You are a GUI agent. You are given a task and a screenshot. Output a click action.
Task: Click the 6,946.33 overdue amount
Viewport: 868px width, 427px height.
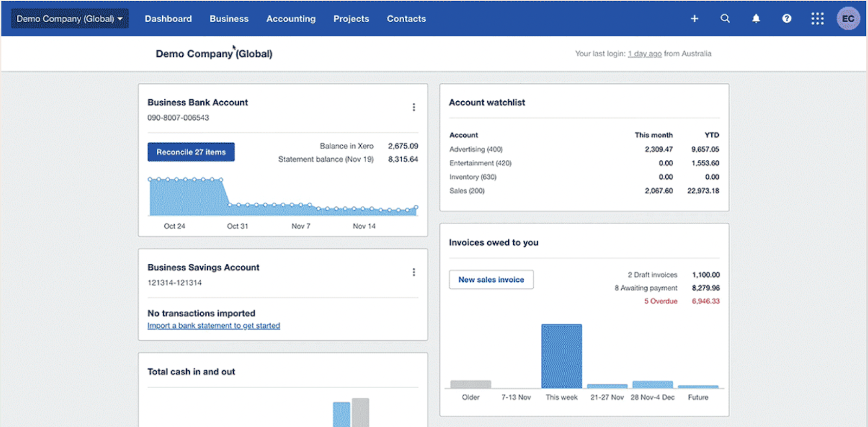click(706, 301)
